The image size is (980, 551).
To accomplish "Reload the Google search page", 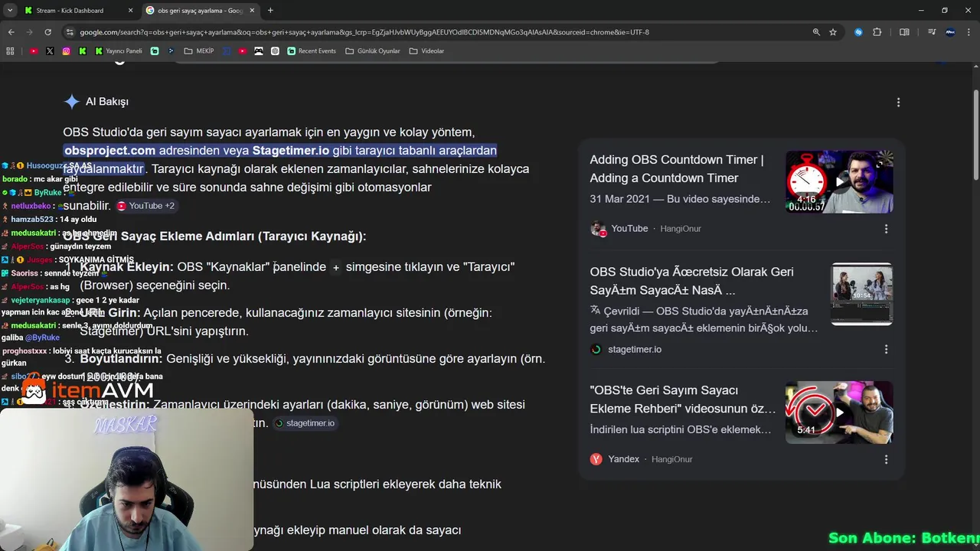I will [x=47, y=32].
